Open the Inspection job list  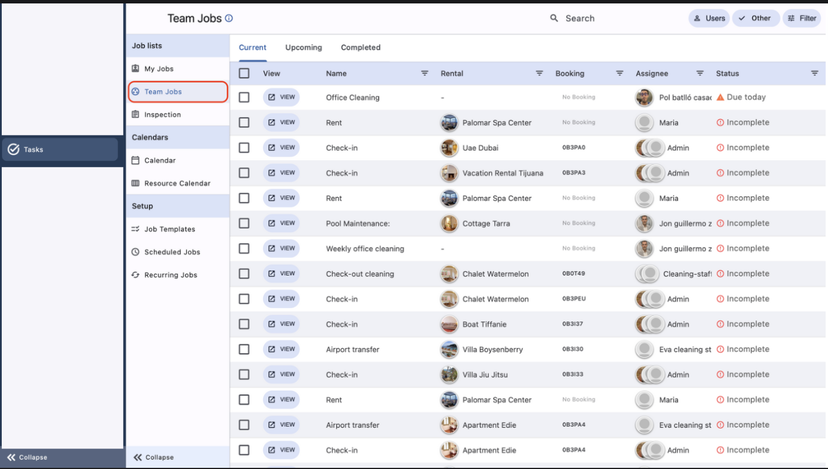[162, 115]
